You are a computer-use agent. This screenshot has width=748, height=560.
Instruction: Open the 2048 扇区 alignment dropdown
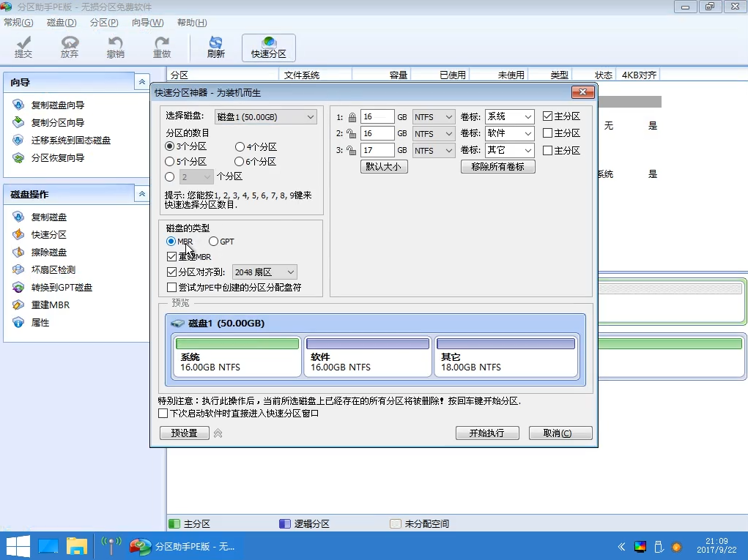264,272
